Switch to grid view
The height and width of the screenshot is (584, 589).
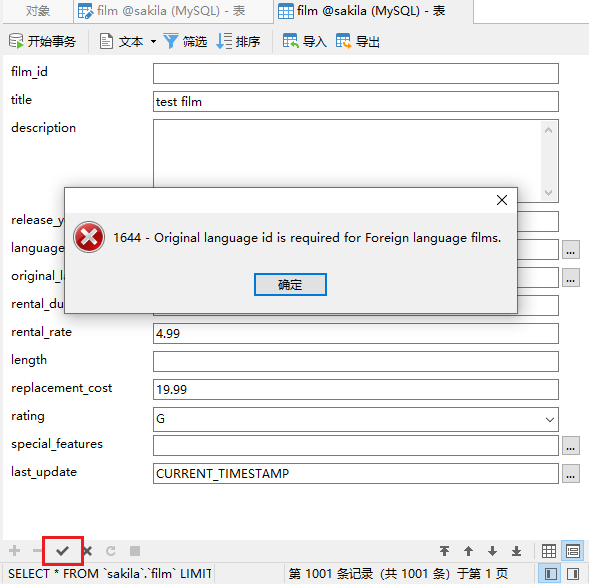pyautogui.click(x=549, y=551)
